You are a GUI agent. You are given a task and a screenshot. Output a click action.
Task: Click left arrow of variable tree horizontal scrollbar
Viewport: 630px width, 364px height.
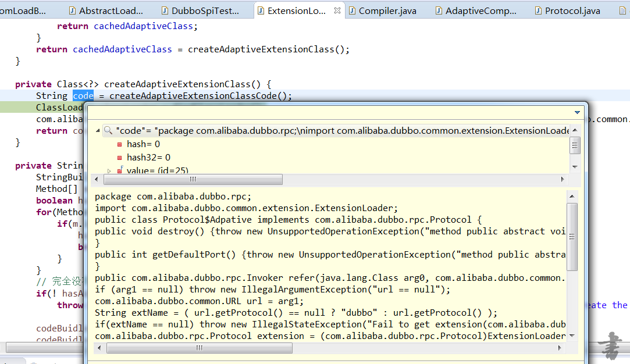tap(97, 180)
